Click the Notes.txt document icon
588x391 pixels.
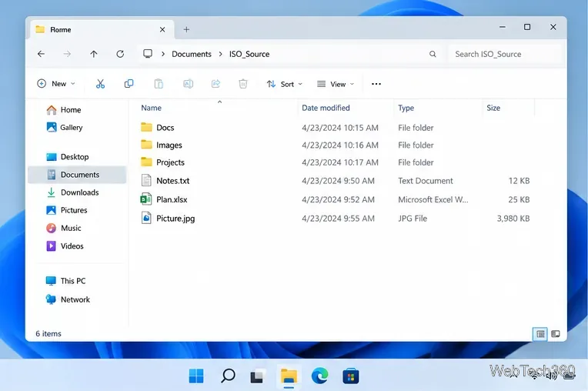coord(146,180)
